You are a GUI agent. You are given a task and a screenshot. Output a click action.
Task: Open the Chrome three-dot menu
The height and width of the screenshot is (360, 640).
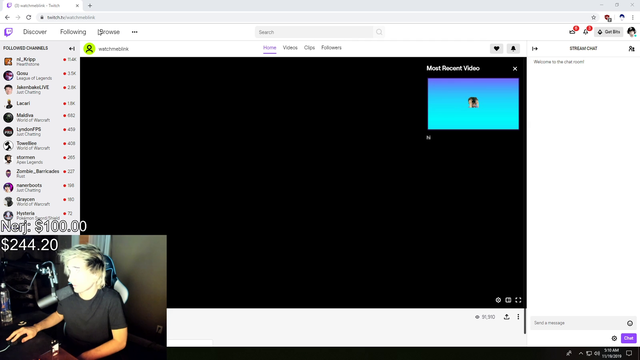(633, 18)
